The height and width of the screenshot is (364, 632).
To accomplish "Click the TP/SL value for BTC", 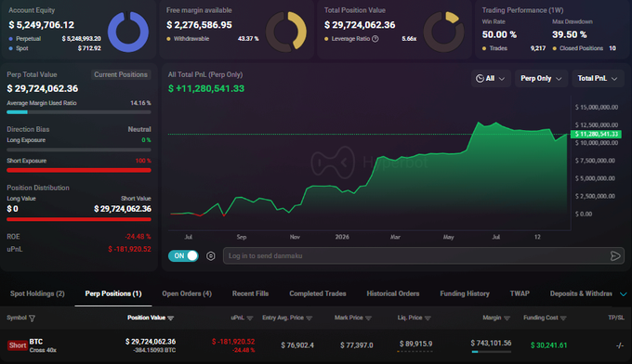I will (620, 345).
